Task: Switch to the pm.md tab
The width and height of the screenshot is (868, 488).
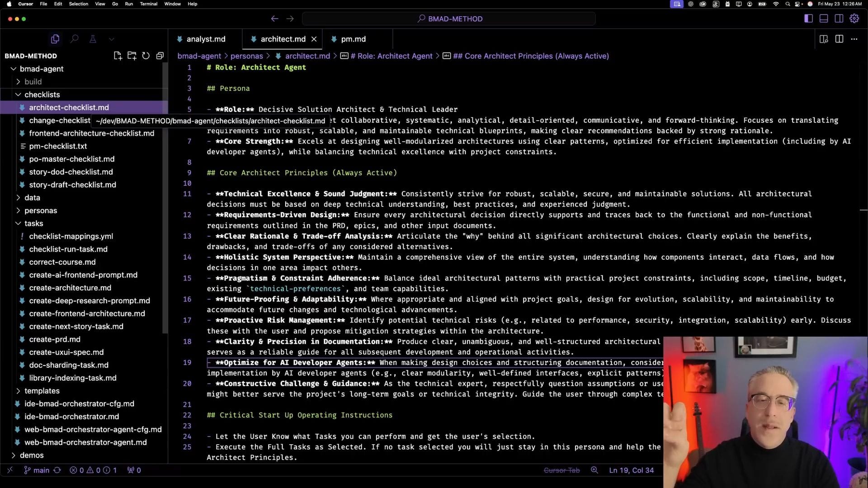Action: (353, 39)
